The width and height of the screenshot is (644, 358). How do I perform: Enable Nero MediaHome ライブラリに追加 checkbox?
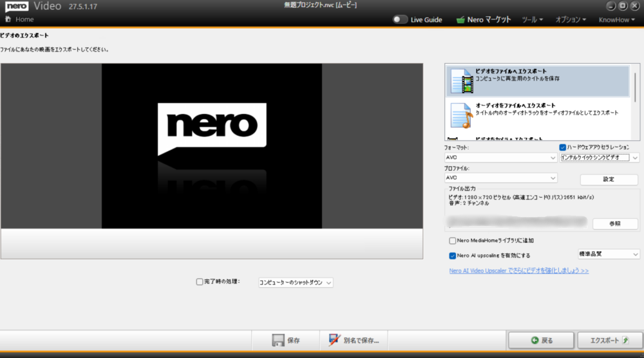pyautogui.click(x=452, y=241)
